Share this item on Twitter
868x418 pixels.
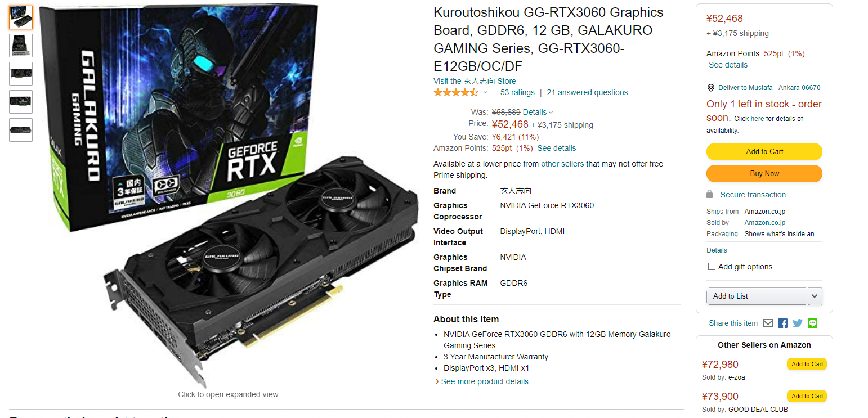pyautogui.click(x=797, y=323)
